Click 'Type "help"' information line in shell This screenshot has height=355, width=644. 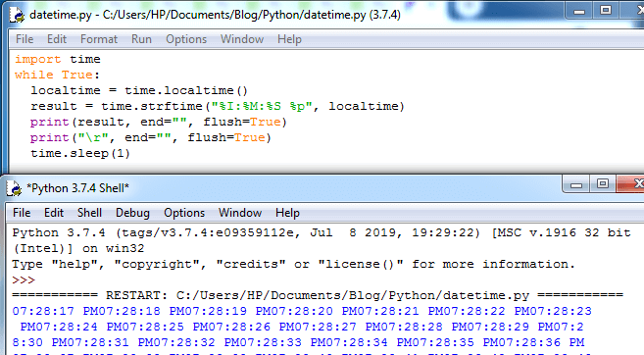point(293,264)
